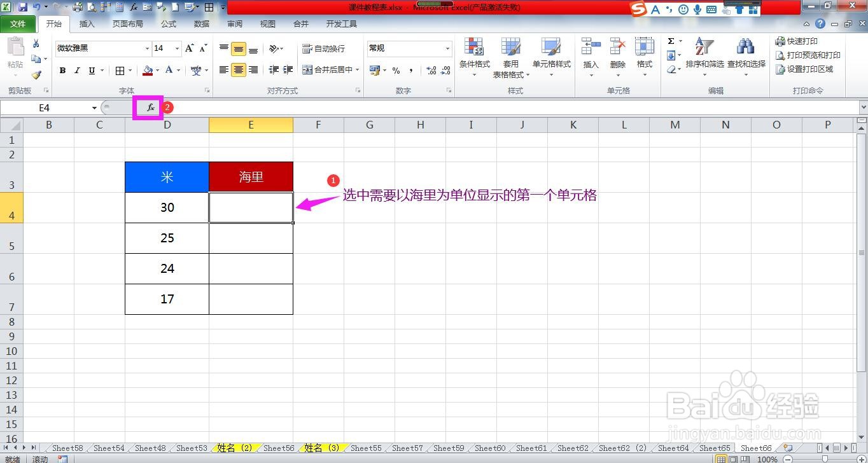This screenshot has height=463, width=868.
Task: Open 排序和筛选 sort and filter
Action: [704, 57]
